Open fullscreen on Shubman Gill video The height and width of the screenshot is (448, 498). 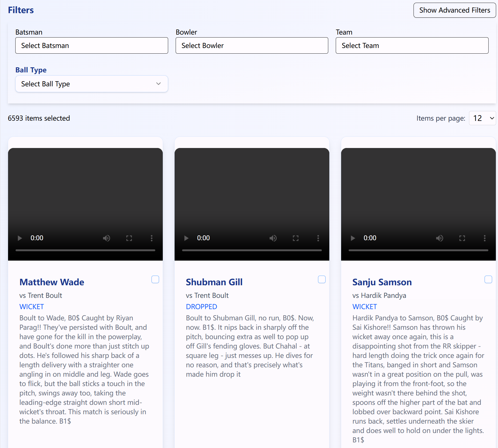point(296,238)
